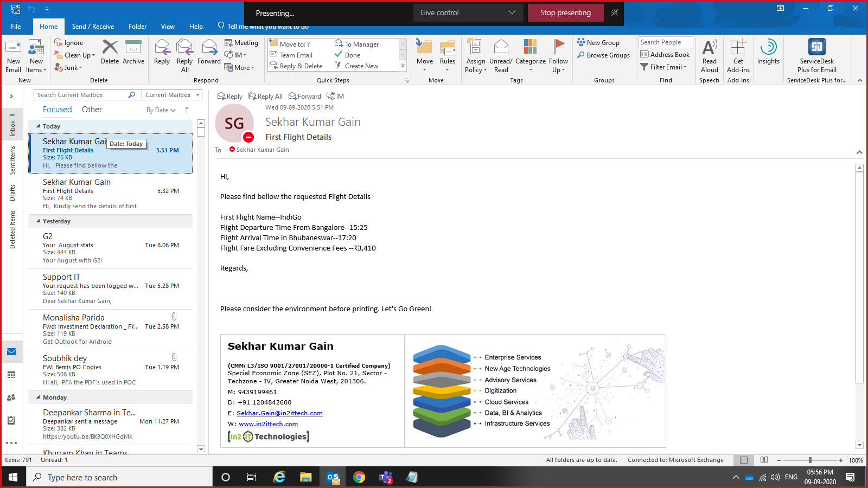This screenshot has height=488, width=868.
Task: Forward the email using ribbon button
Action: 209,52
